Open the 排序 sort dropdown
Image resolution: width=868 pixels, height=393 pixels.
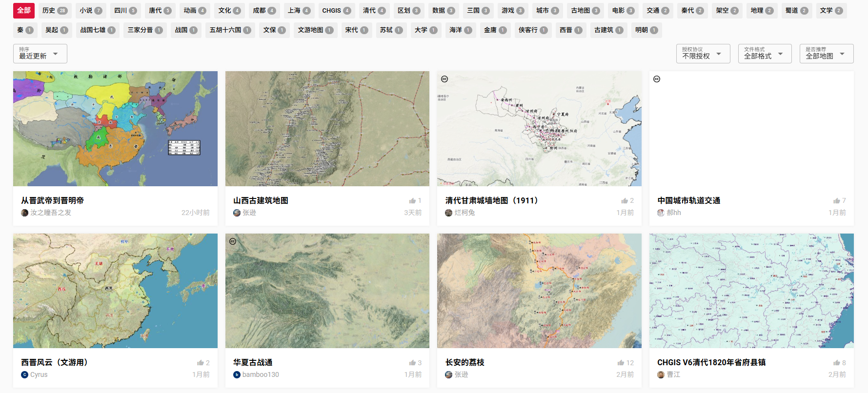[x=40, y=54]
